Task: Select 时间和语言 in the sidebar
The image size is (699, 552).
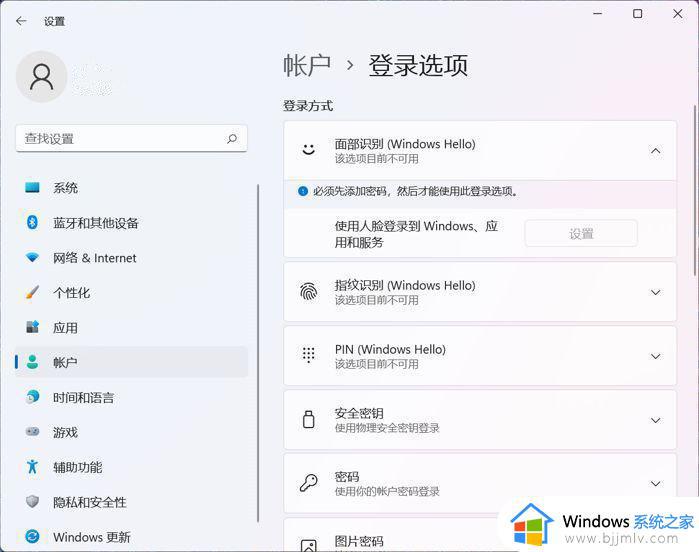Action: (132, 397)
